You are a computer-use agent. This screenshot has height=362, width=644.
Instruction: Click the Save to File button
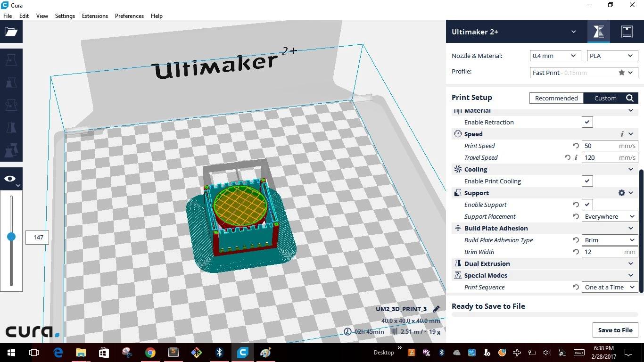(615, 330)
